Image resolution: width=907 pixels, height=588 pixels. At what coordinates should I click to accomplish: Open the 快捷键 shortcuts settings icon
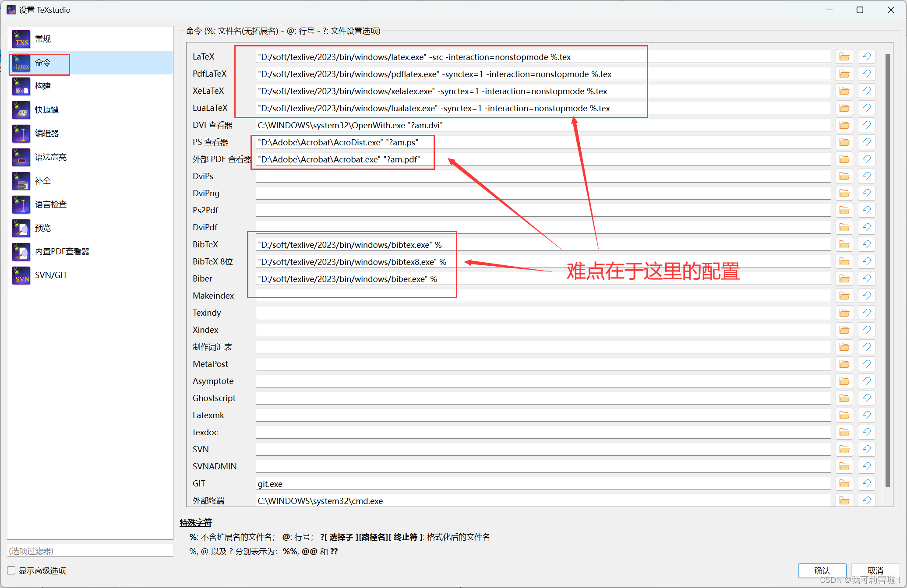[21, 110]
